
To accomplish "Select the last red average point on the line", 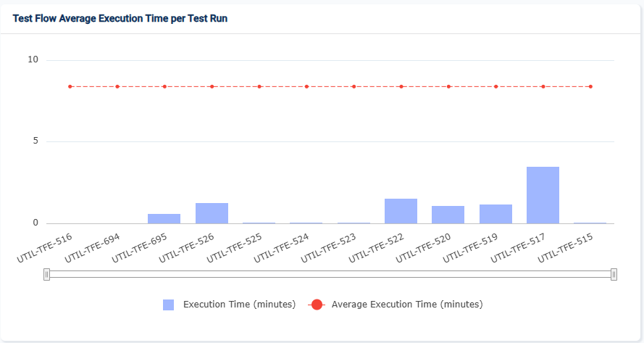I will point(590,86).
